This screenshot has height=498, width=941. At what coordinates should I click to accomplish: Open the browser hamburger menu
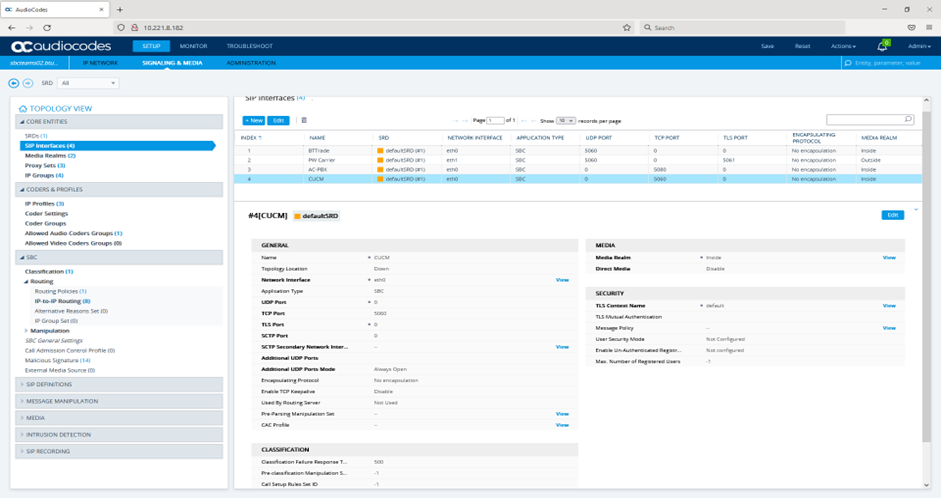pos(928,28)
